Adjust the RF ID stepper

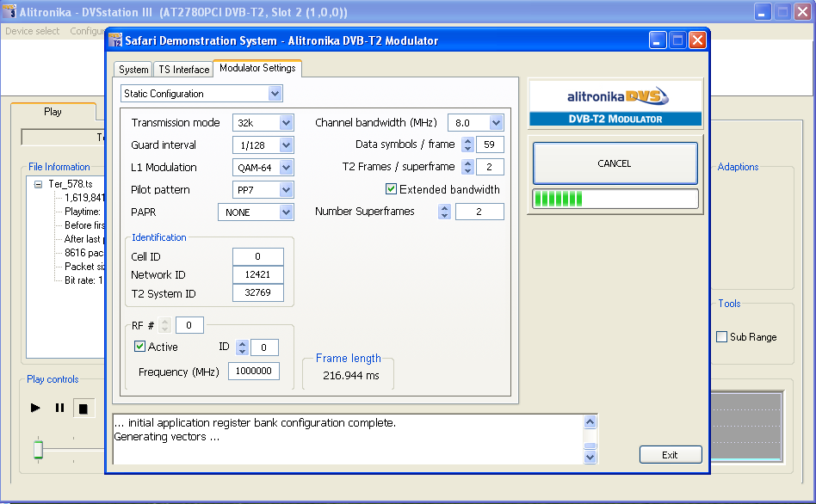click(x=242, y=347)
